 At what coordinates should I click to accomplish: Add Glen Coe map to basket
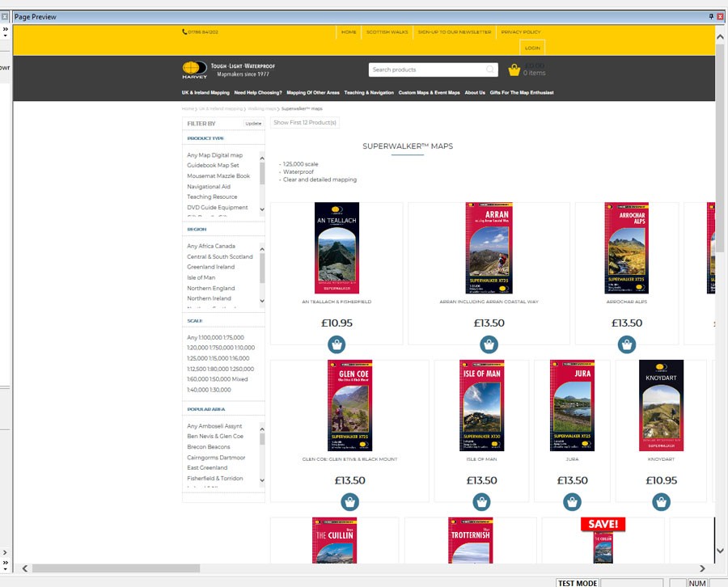pos(349,502)
